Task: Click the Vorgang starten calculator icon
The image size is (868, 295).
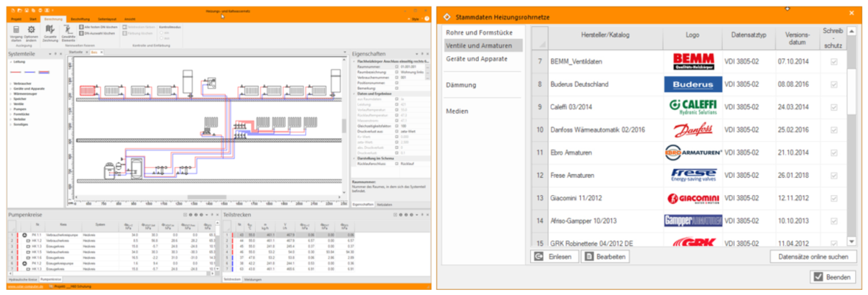Action: pos(16,29)
